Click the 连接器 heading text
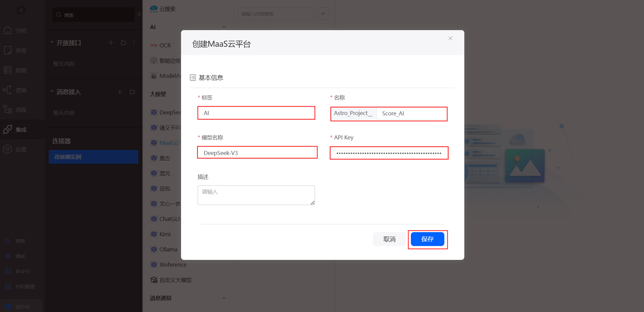644x312 pixels. [x=62, y=141]
